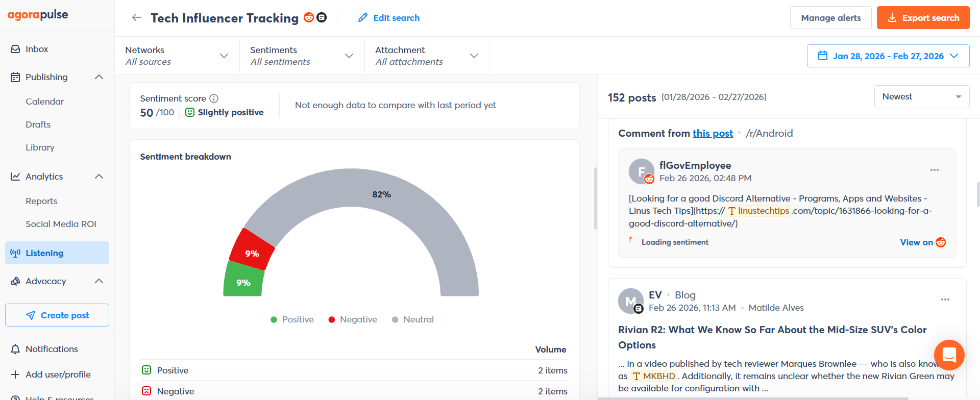Open more options for flGovEmployee comment

tap(935, 170)
